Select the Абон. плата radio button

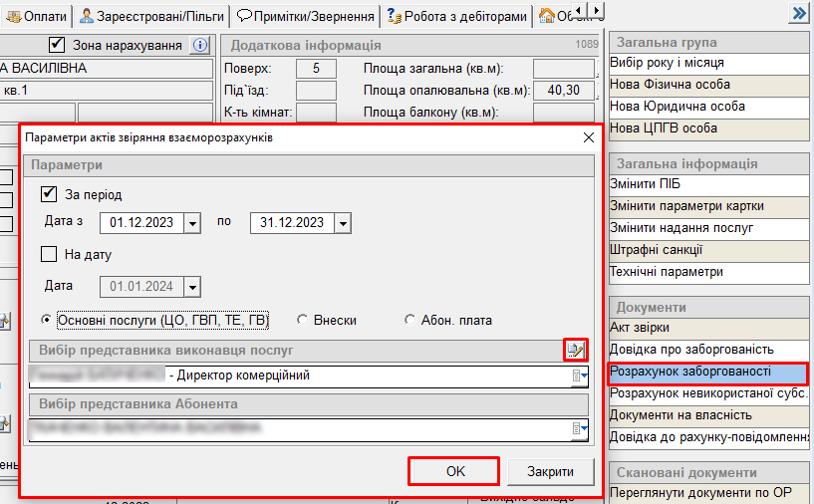coord(410,321)
